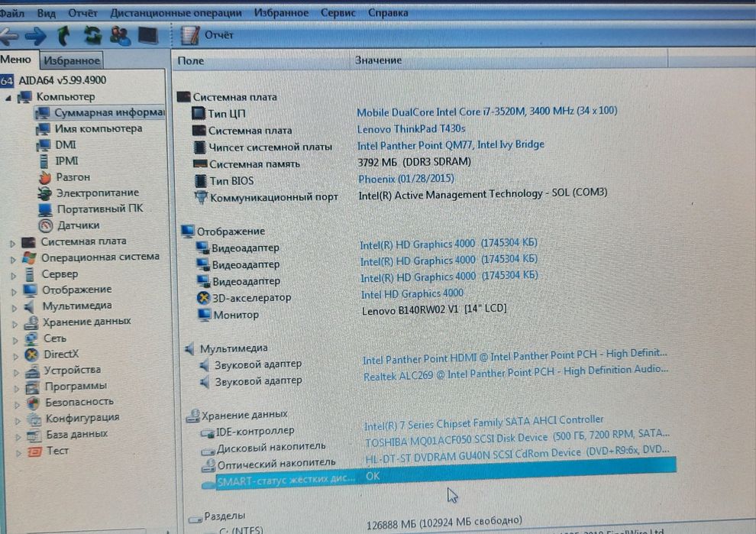
Task: Open the Phoenix (01/28/2015) BIOS link
Action: click(x=406, y=179)
